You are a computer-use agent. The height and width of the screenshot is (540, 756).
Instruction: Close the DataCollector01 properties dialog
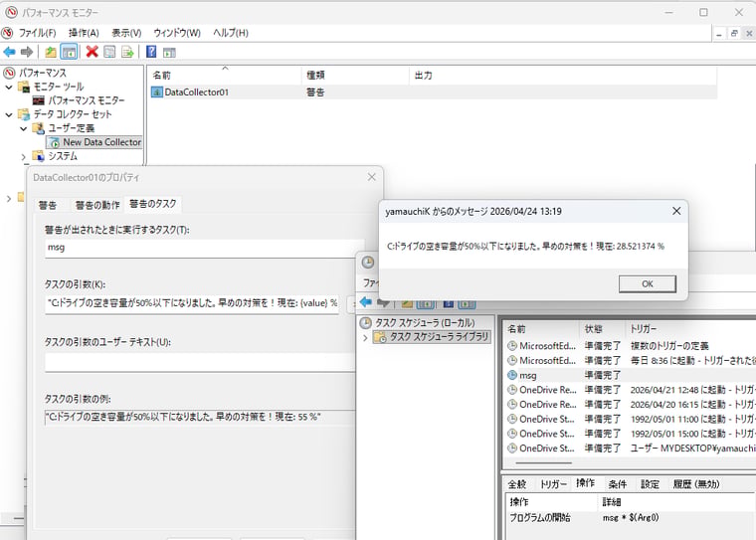[371, 177]
